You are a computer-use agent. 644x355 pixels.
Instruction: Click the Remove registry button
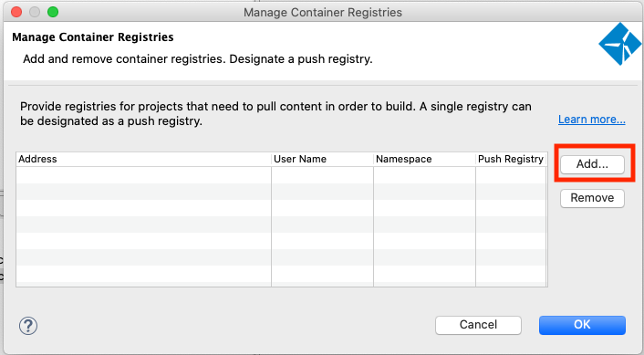[592, 198]
